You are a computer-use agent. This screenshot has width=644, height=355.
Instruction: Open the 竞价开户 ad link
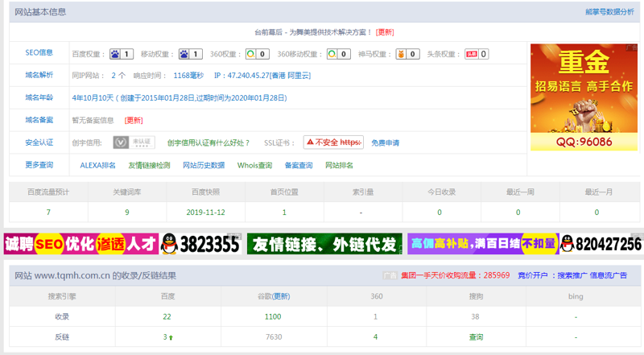[532, 275]
